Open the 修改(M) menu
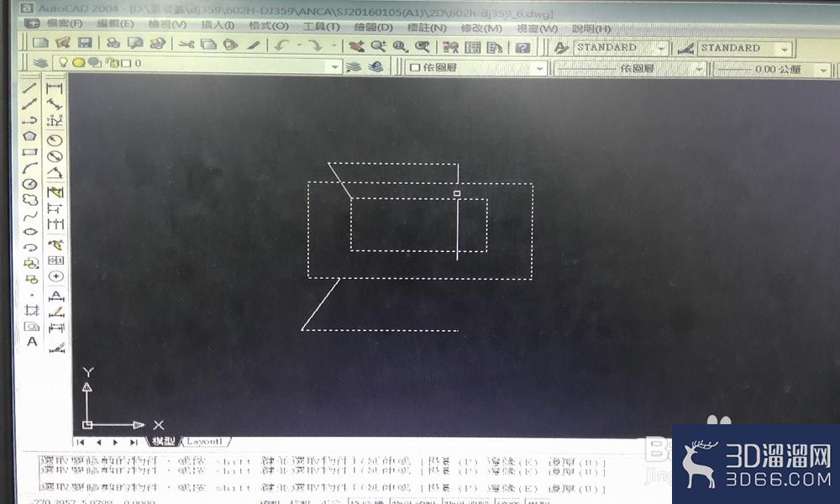 481,28
